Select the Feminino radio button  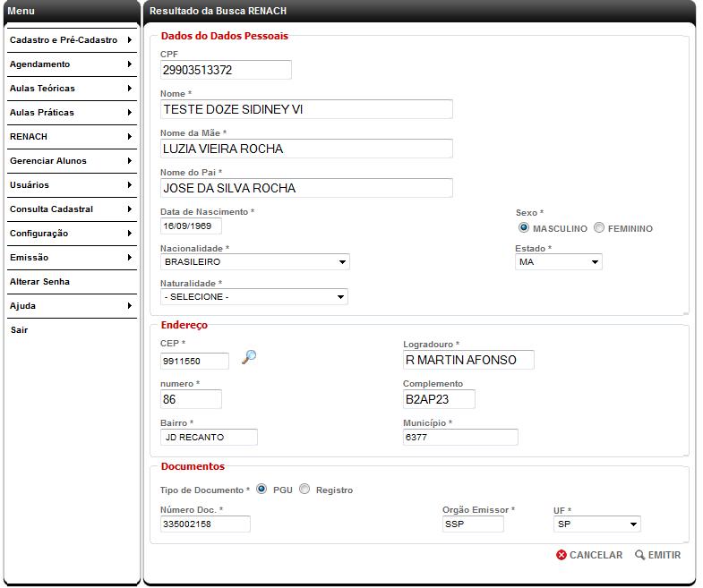[599, 228]
